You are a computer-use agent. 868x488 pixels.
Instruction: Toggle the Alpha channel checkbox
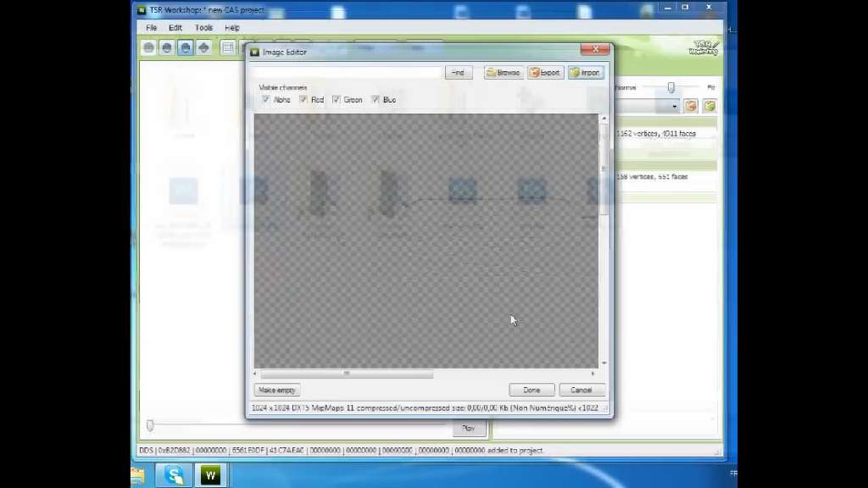click(266, 100)
